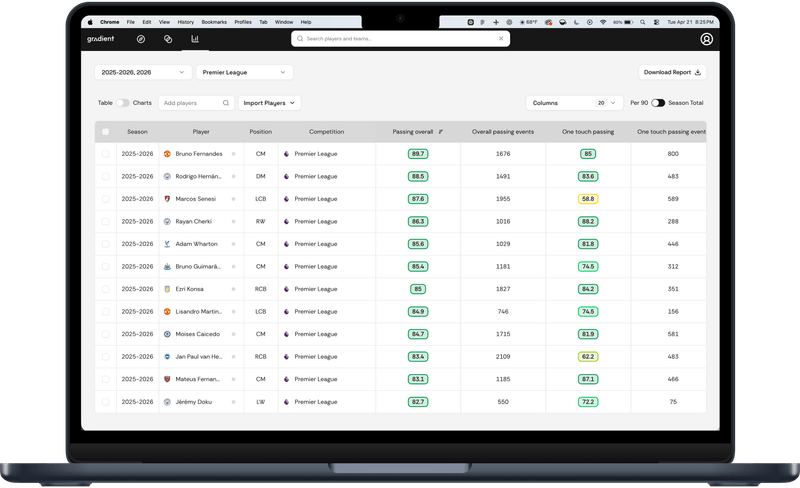Open the Chrome File menu
Screen dimensions: 800x488
(x=131, y=22)
